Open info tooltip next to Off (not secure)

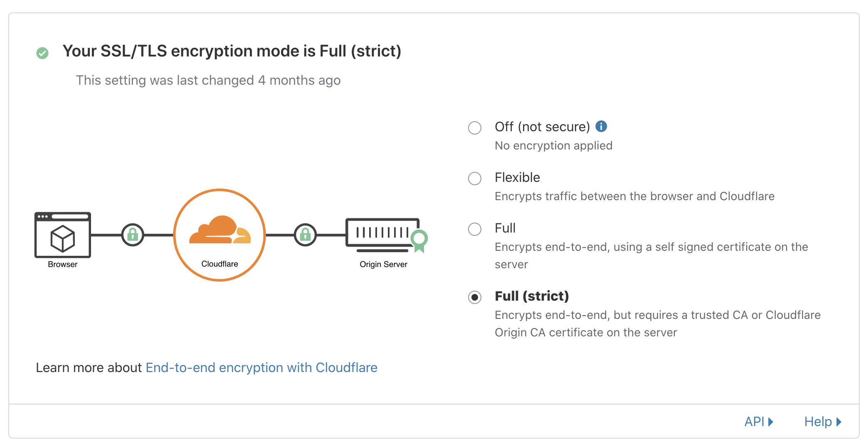pyautogui.click(x=601, y=126)
